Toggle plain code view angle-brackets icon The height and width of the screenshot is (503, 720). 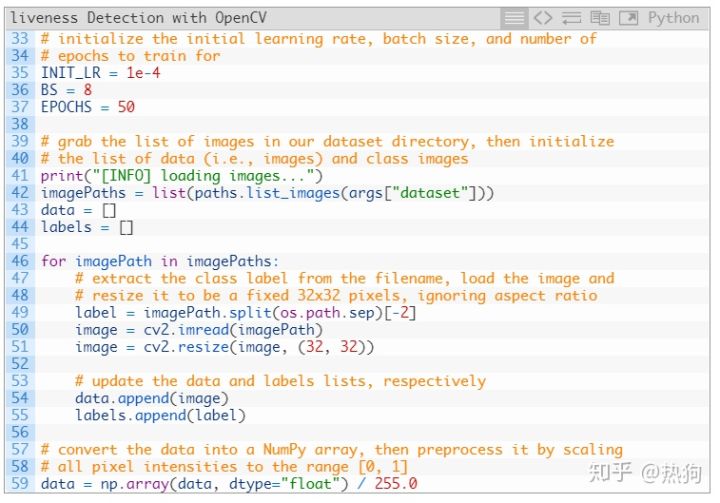point(543,18)
